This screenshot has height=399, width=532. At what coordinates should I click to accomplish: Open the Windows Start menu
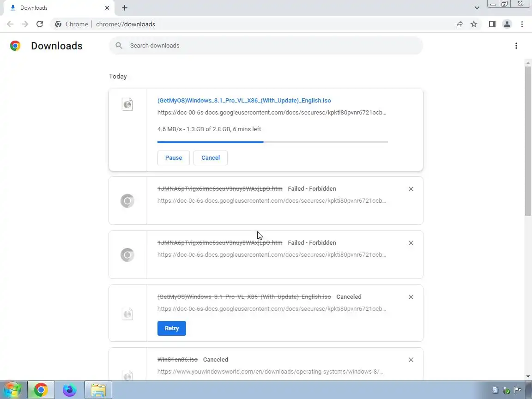pos(12,390)
